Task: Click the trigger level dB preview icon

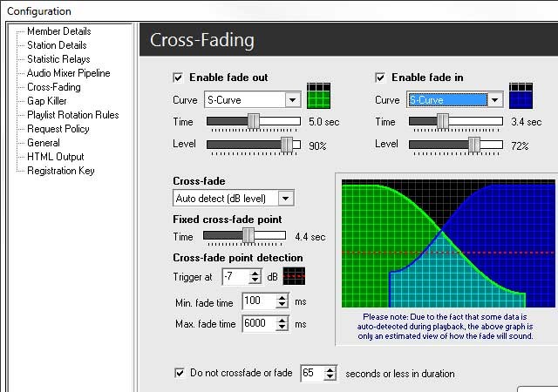Action: 294,276
